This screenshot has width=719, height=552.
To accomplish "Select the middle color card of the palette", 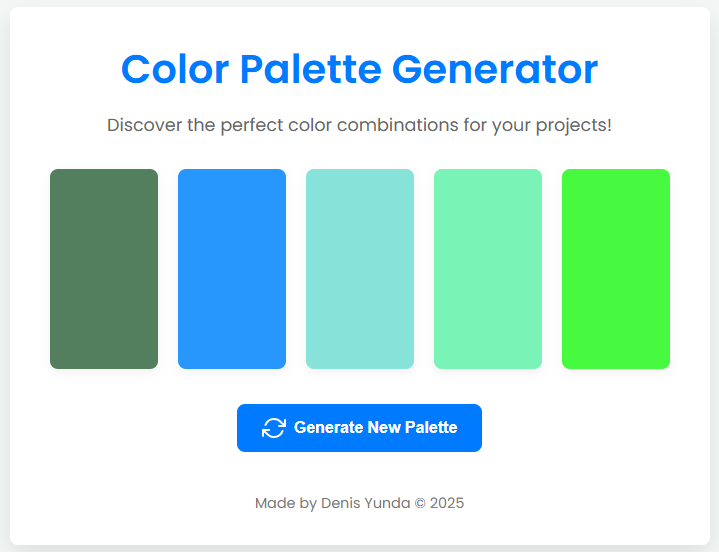I will [360, 269].
